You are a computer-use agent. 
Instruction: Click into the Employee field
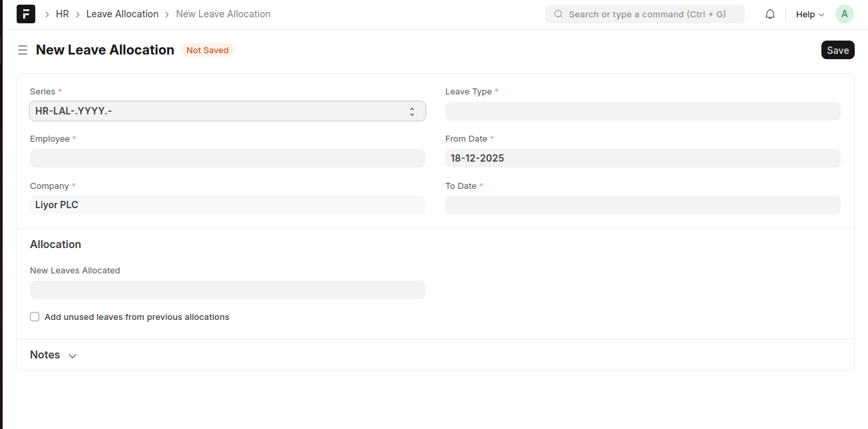point(227,158)
